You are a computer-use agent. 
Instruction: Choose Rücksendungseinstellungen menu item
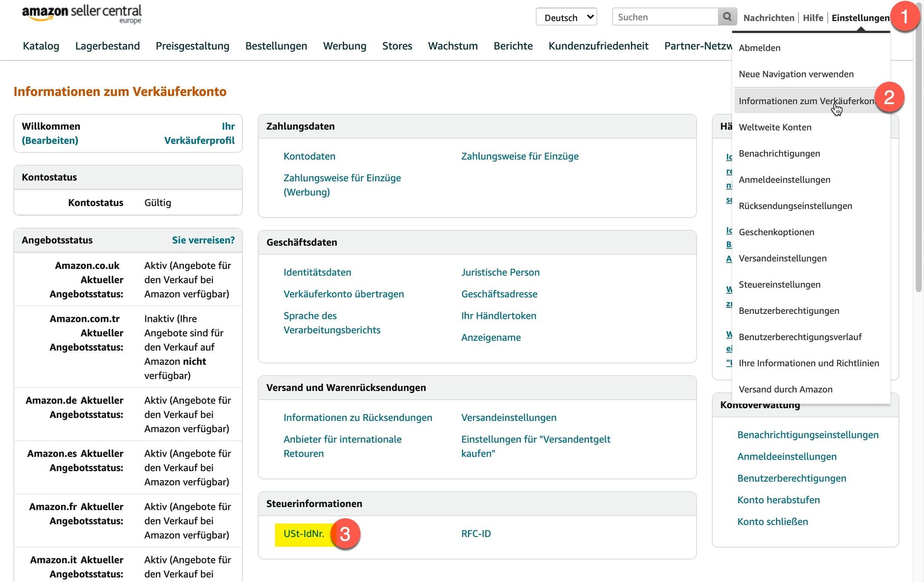click(795, 206)
